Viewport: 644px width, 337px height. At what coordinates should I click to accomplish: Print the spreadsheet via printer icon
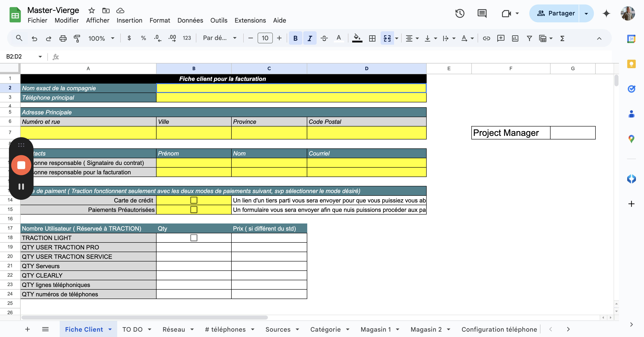tap(63, 38)
